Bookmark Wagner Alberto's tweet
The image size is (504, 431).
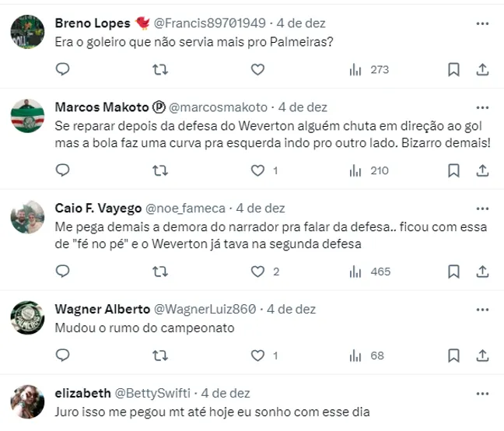tap(454, 356)
